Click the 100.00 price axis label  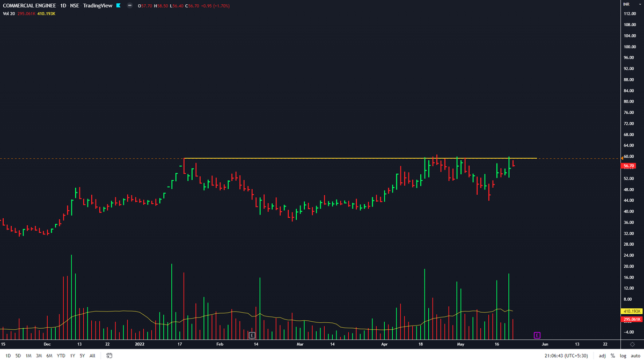(630, 47)
